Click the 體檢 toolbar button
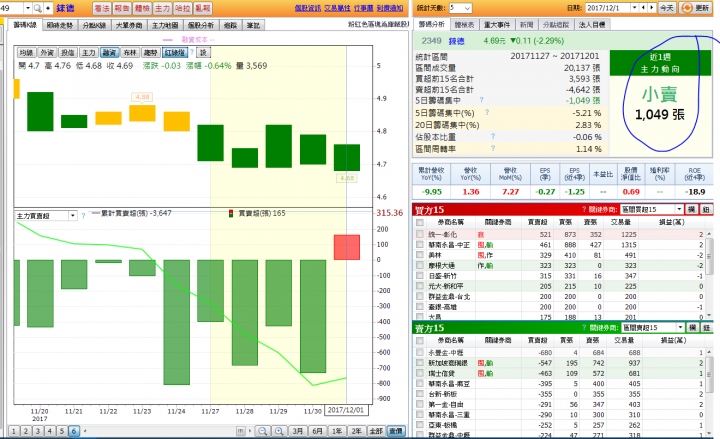Screen dimensions: 720x439 pos(142,8)
